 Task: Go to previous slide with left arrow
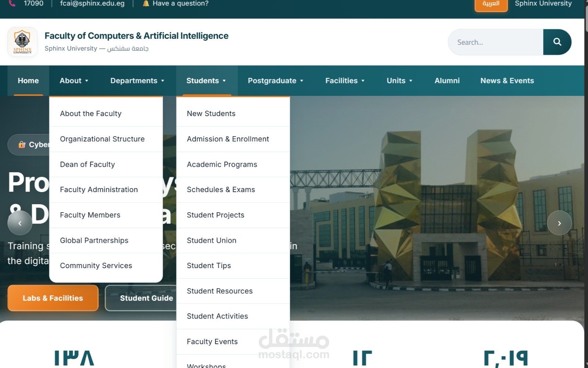coord(20,223)
